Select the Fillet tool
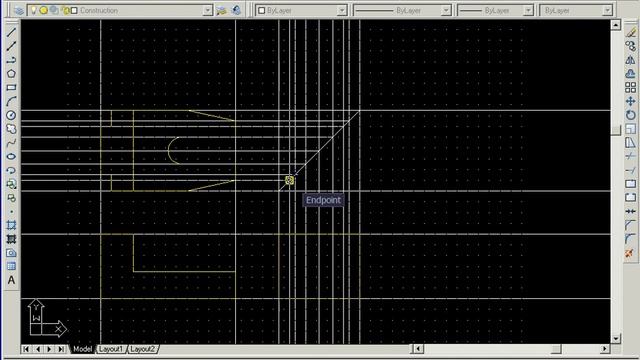Viewport: 640px width, 360px height. (630, 239)
